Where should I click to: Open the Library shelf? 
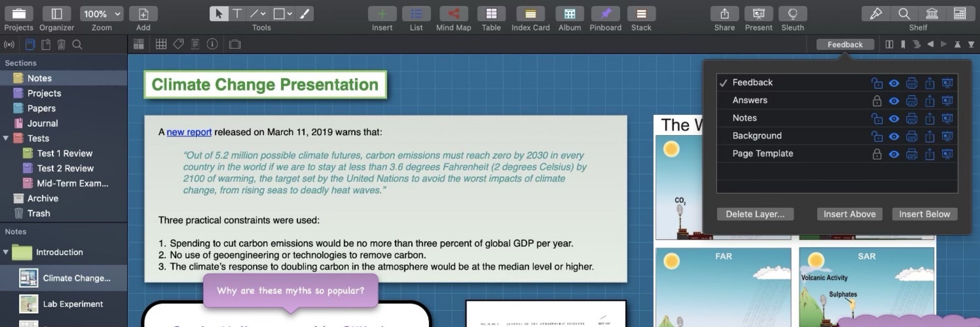coord(932,14)
